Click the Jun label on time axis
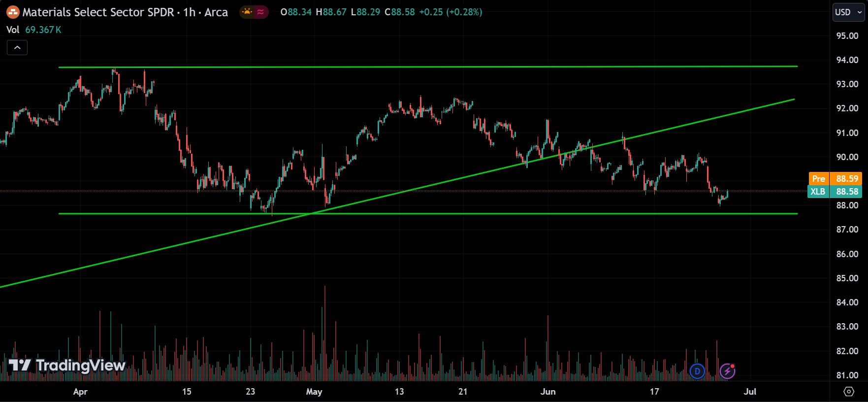 click(x=548, y=392)
